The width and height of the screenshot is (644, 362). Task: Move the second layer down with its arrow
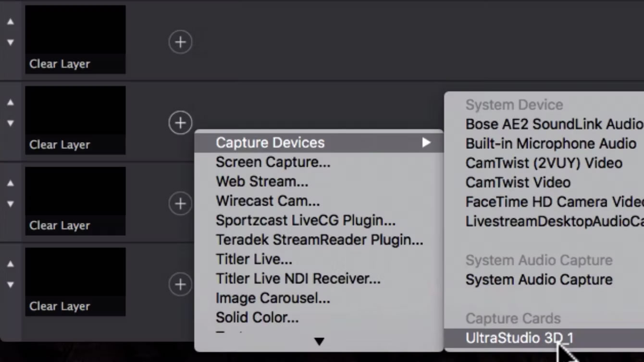tap(11, 123)
